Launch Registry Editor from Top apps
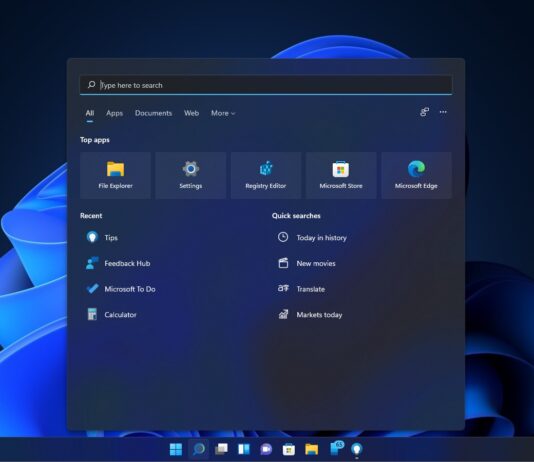Screen dimensions: 534x462 click(266, 175)
